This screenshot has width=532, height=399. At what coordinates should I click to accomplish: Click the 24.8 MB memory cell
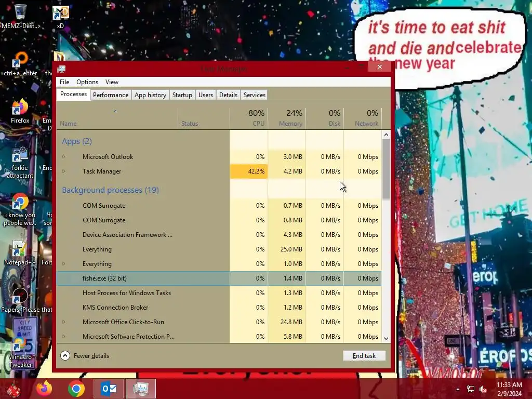coord(287,322)
